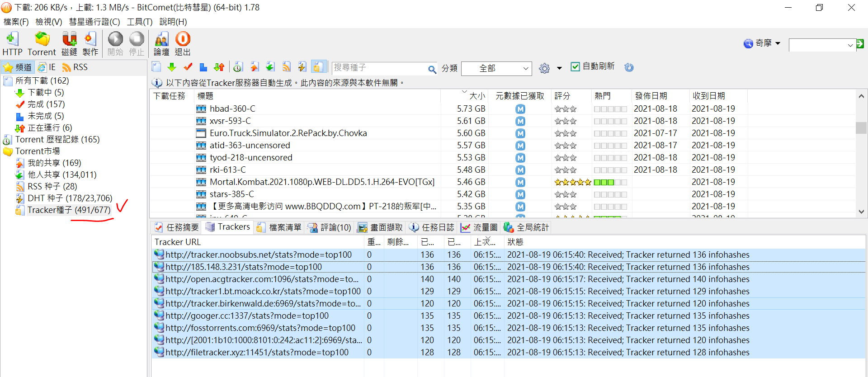Click the blue unfinished filter icon
Viewport: 868px width, 377px height.
(203, 67)
